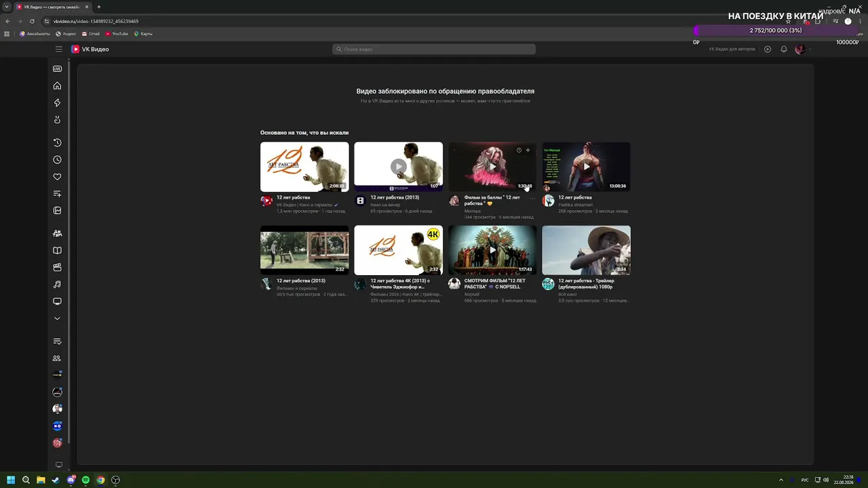Click the video search field
The image size is (868, 488).
[x=434, y=49]
